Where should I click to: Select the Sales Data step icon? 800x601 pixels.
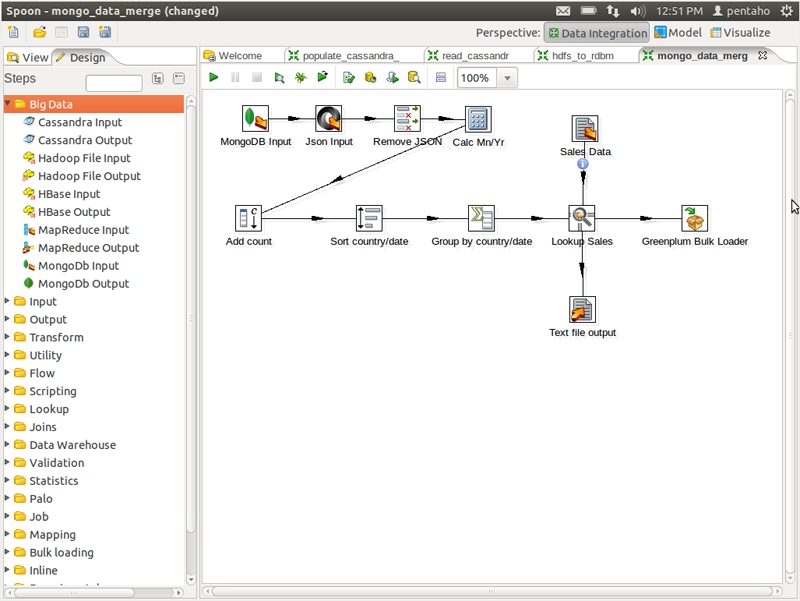pos(585,128)
